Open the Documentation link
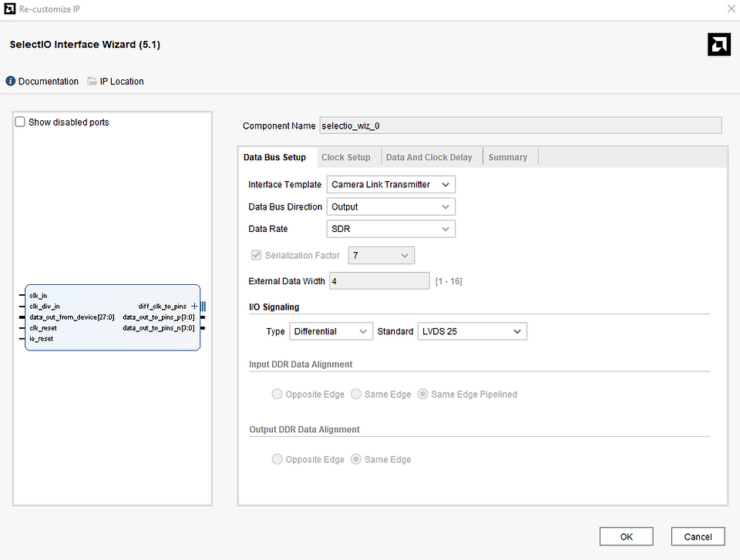Viewport: 740px width, 560px height. click(x=48, y=81)
